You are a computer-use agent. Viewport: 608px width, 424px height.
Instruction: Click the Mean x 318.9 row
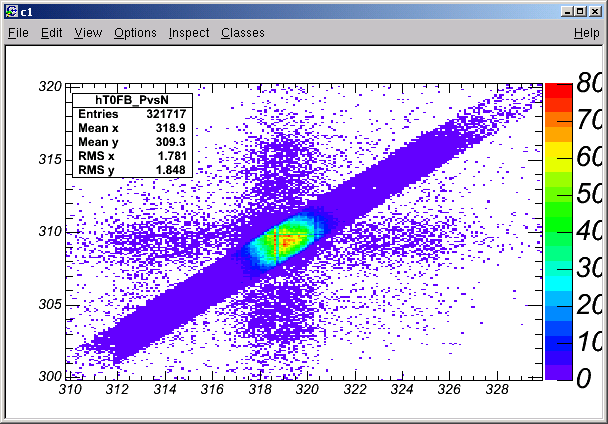pyautogui.click(x=132, y=128)
